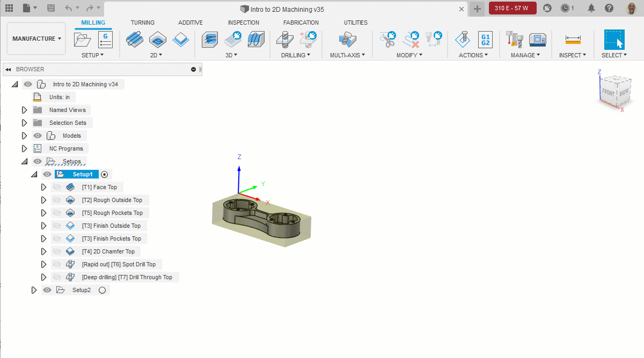The height and width of the screenshot is (358, 644).
Task: Switch to the MILLING tab
Action: point(93,23)
